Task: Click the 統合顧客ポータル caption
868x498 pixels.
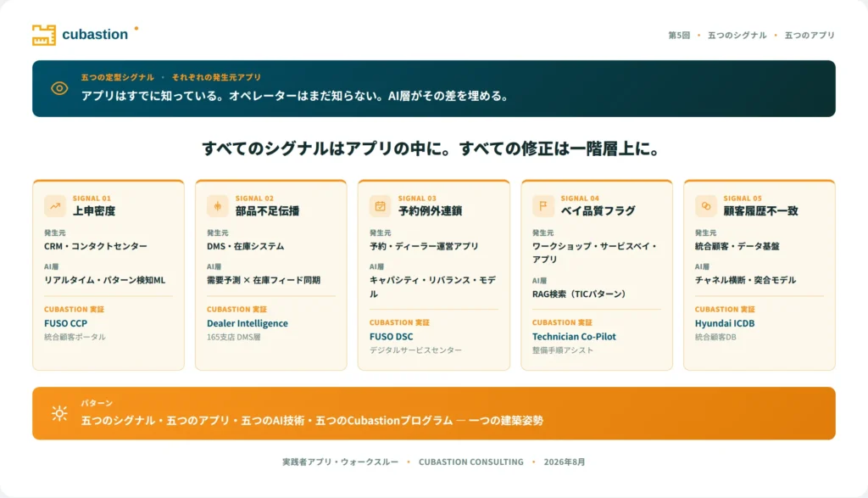Action: [75, 337]
